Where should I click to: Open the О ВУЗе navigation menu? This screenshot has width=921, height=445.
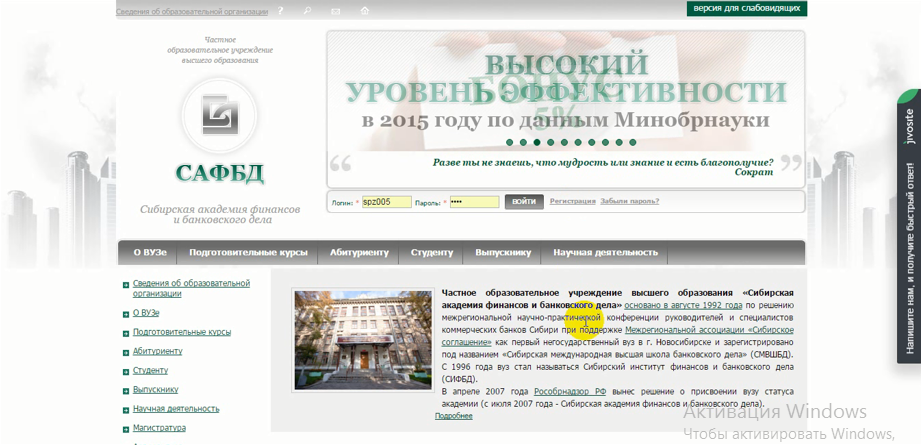tap(150, 252)
